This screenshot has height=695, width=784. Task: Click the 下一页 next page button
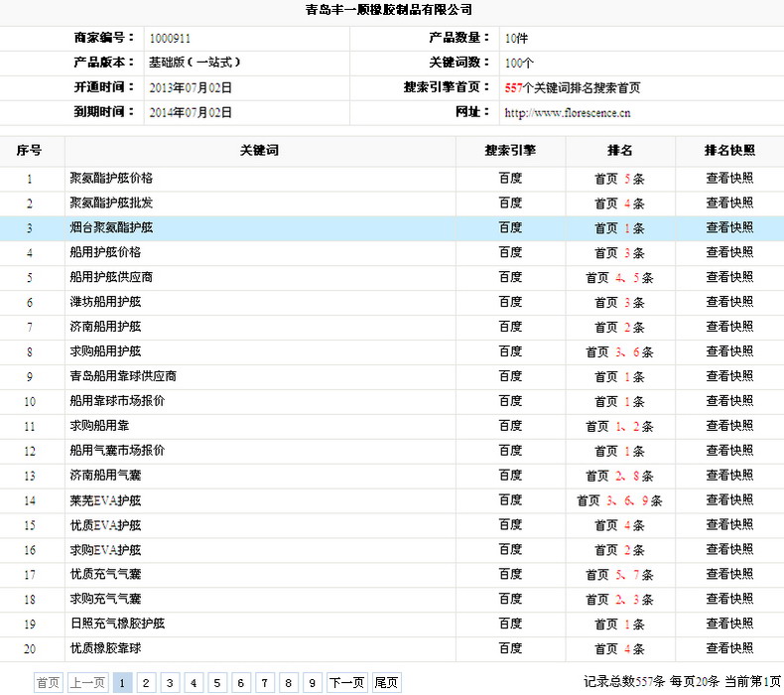[x=347, y=683]
